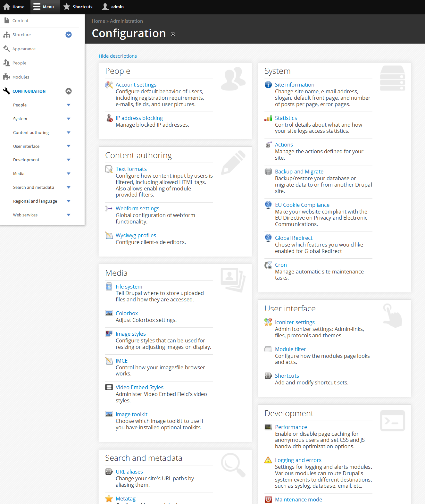
Task: Open the Wysiwyg profiles link
Action: pyautogui.click(x=136, y=235)
